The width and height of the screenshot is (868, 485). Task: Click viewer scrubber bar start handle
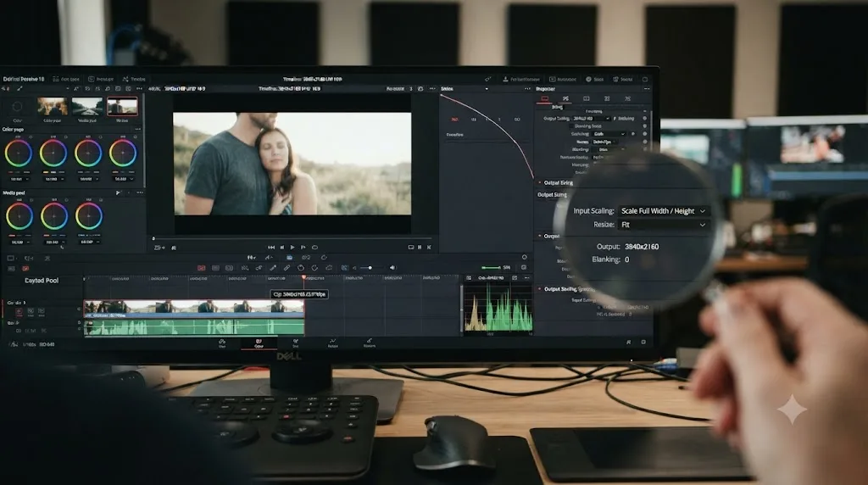click(153, 238)
